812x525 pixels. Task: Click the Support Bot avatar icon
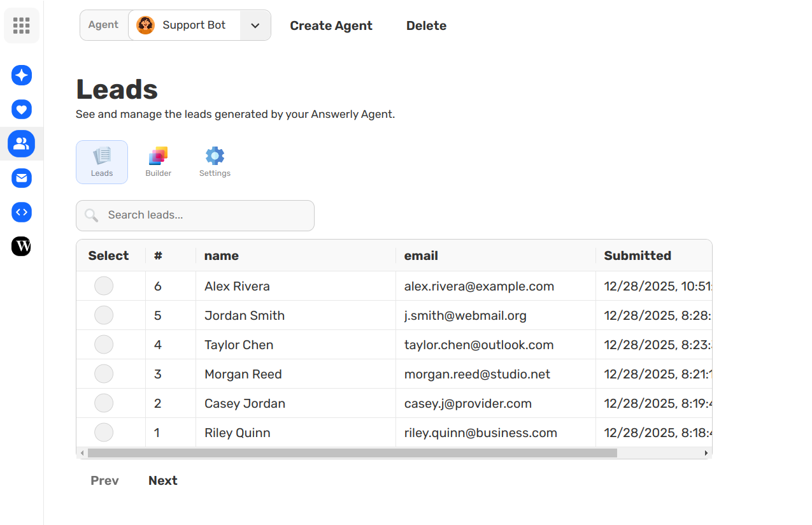click(x=146, y=25)
